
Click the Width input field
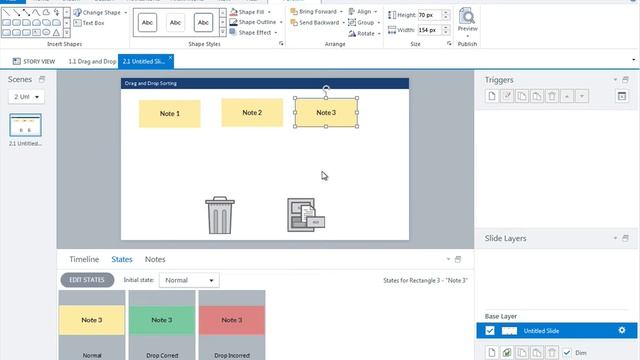429,30
